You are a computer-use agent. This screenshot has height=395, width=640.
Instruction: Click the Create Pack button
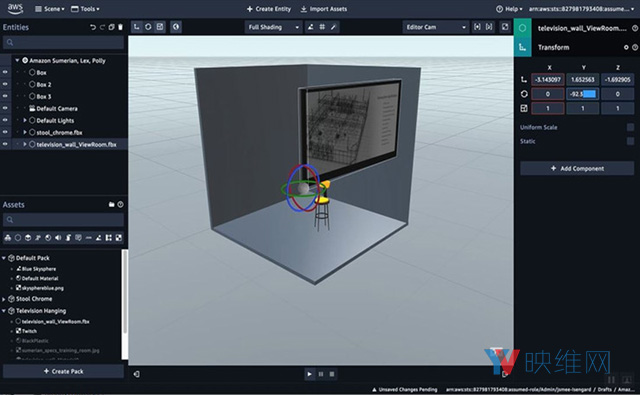(63, 371)
